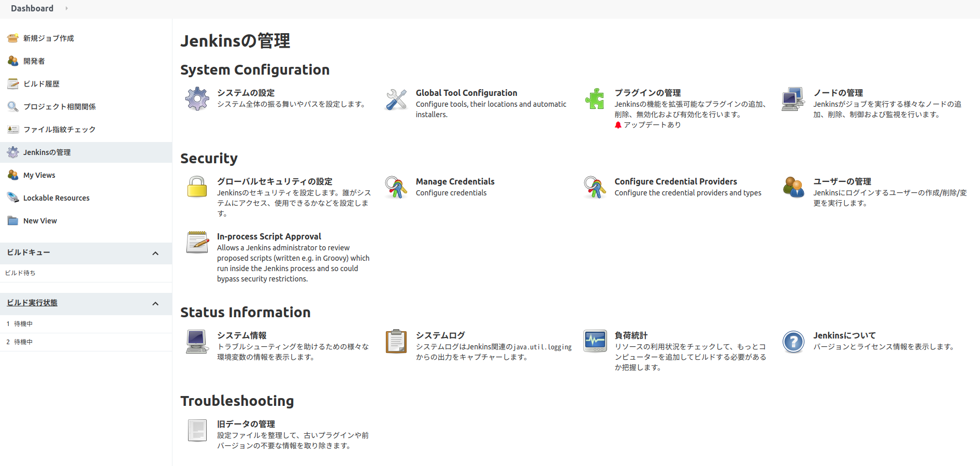The height and width of the screenshot is (466, 980).
Task: Open ビルド履歴 in the sidebar
Action: pyautogui.click(x=41, y=84)
